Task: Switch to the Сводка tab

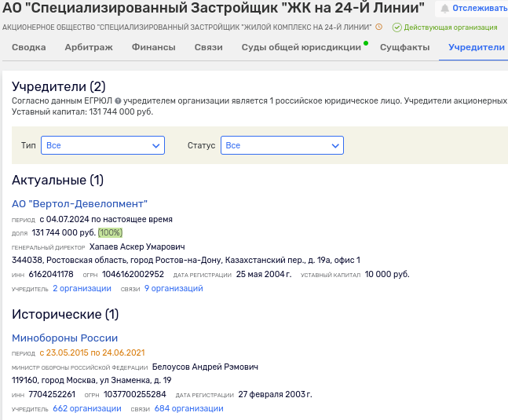Action: coord(29,47)
